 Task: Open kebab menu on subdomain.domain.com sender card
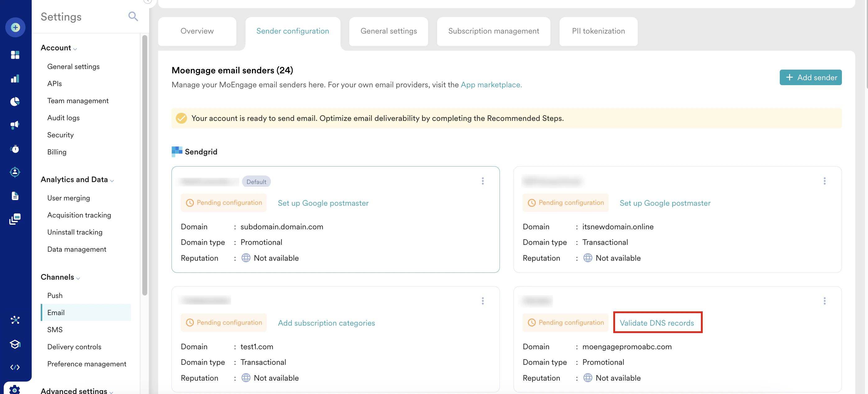483,181
